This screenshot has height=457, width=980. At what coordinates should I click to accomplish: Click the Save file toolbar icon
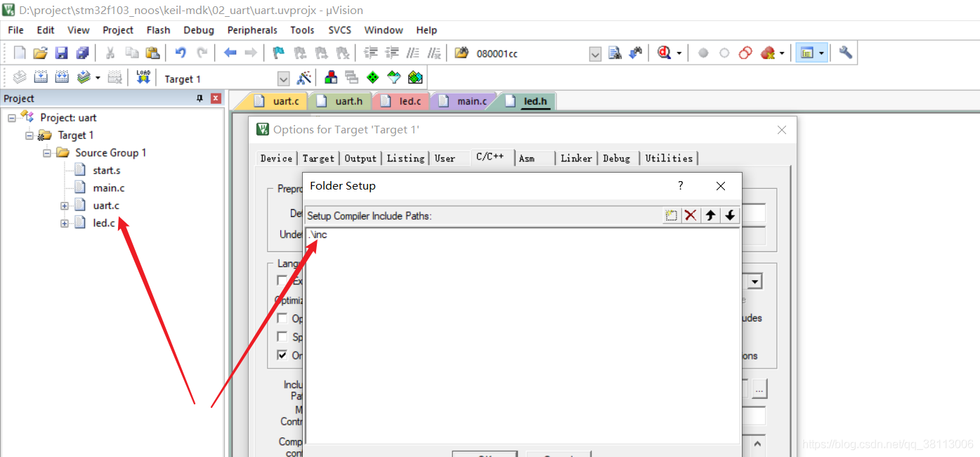coord(62,53)
